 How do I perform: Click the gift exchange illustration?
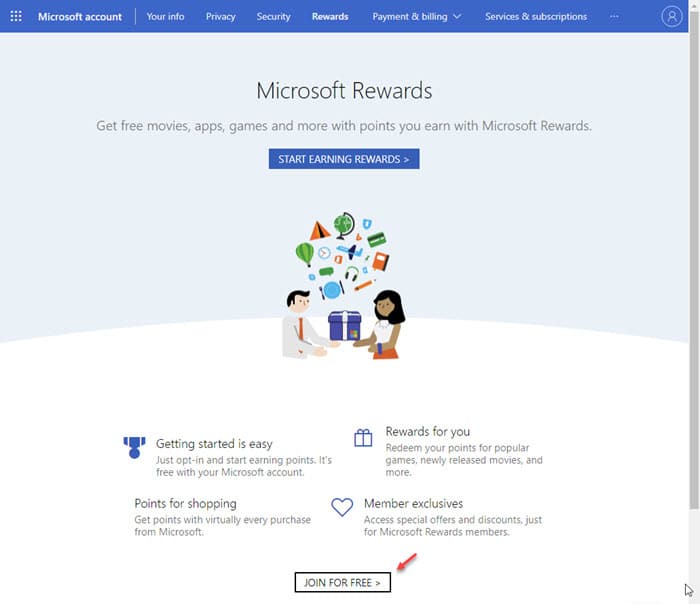tap(344, 286)
